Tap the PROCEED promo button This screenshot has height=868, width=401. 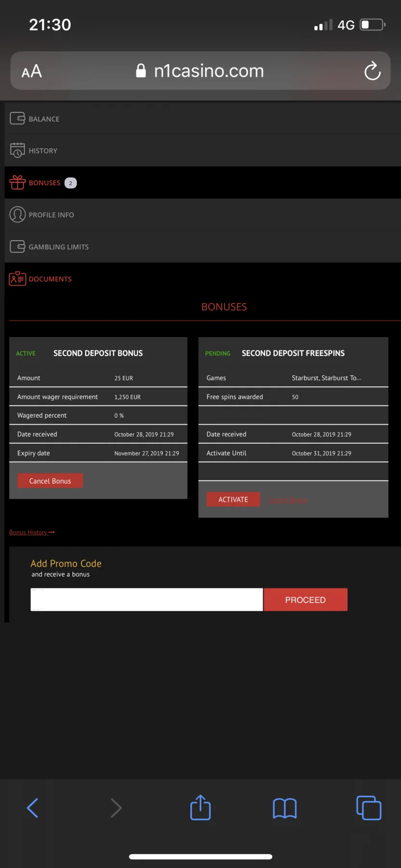pyautogui.click(x=306, y=600)
